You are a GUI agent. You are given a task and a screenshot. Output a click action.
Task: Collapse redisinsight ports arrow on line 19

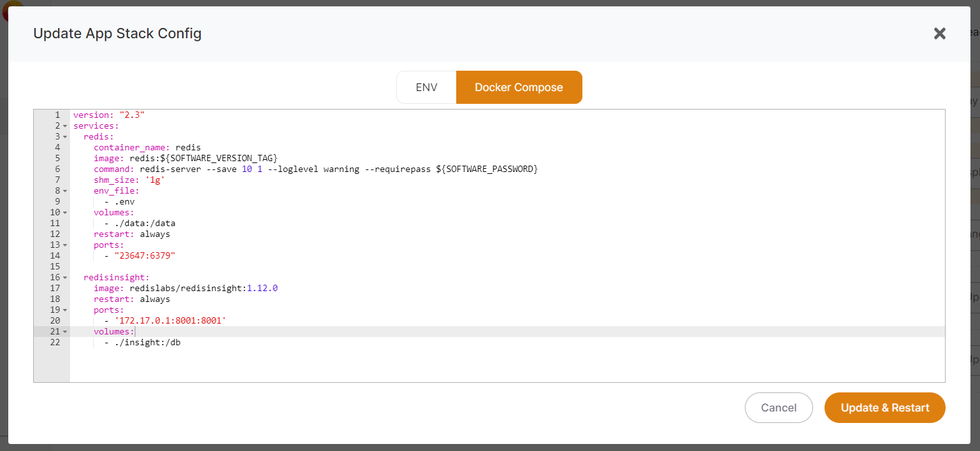coord(65,310)
